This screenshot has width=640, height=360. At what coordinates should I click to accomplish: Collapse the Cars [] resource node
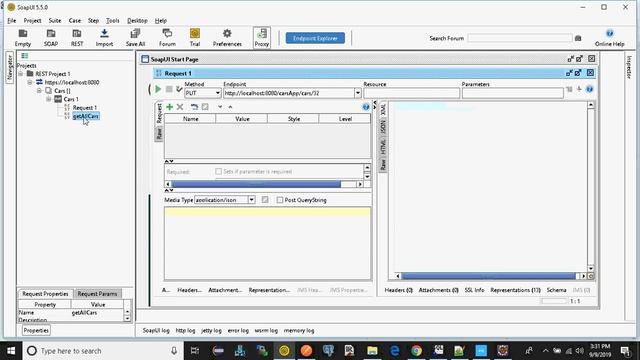pyautogui.click(x=39, y=91)
